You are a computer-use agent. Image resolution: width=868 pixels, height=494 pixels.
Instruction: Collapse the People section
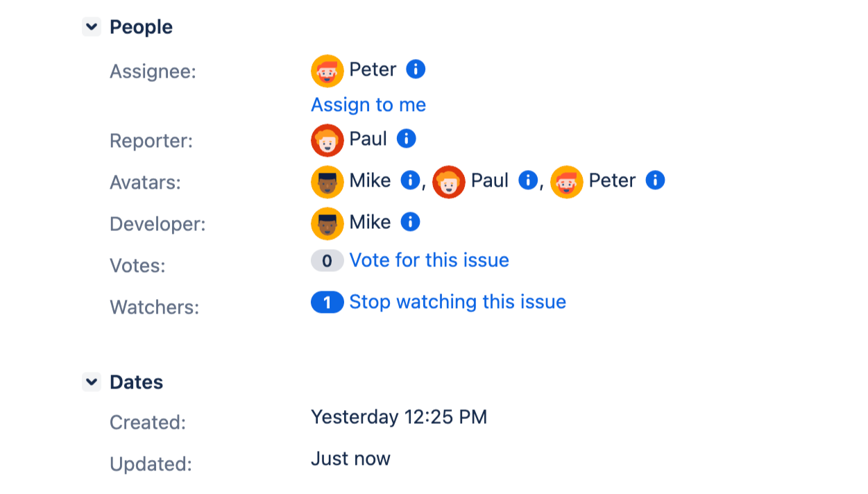[x=92, y=27]
